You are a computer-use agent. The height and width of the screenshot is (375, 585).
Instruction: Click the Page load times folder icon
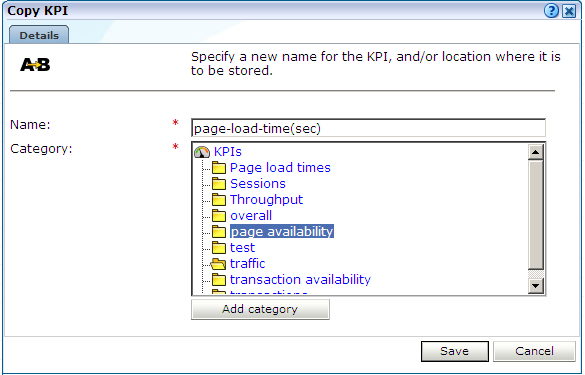tap(219, 168)
